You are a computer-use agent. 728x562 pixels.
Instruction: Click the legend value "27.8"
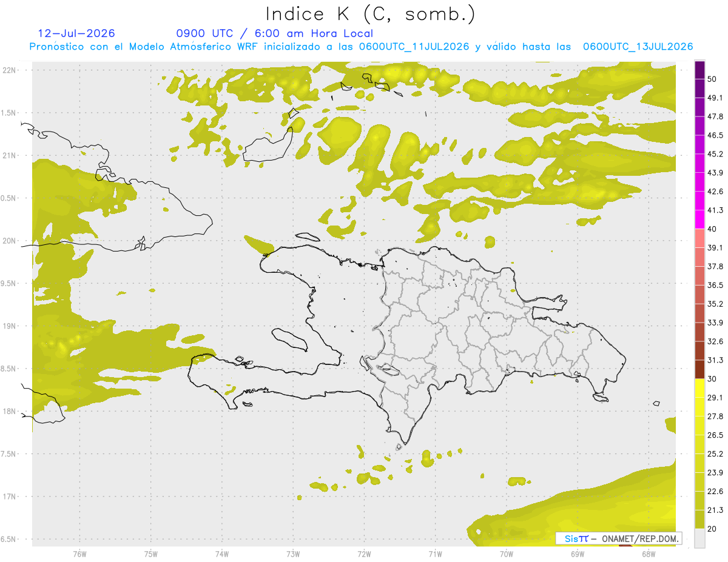[715, 416]
